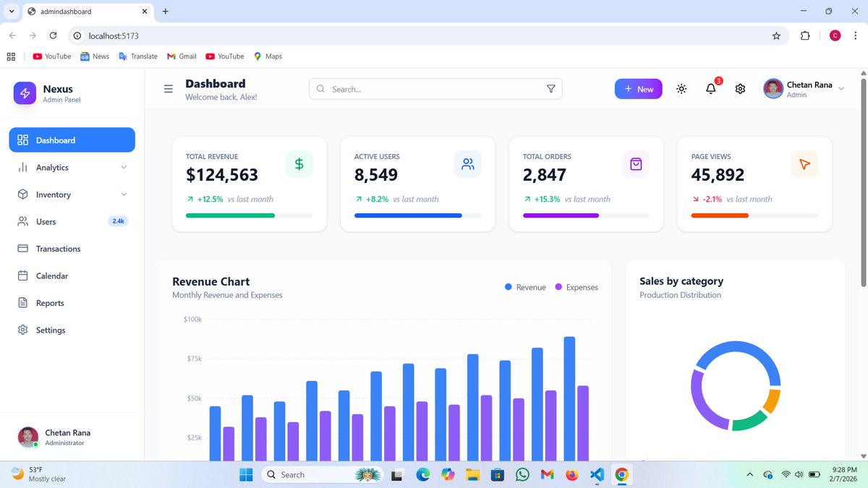The width and height of the screenshot is (868, 488).
Task: Open notifications bell with 3 badge
Action: click(712, 87)
